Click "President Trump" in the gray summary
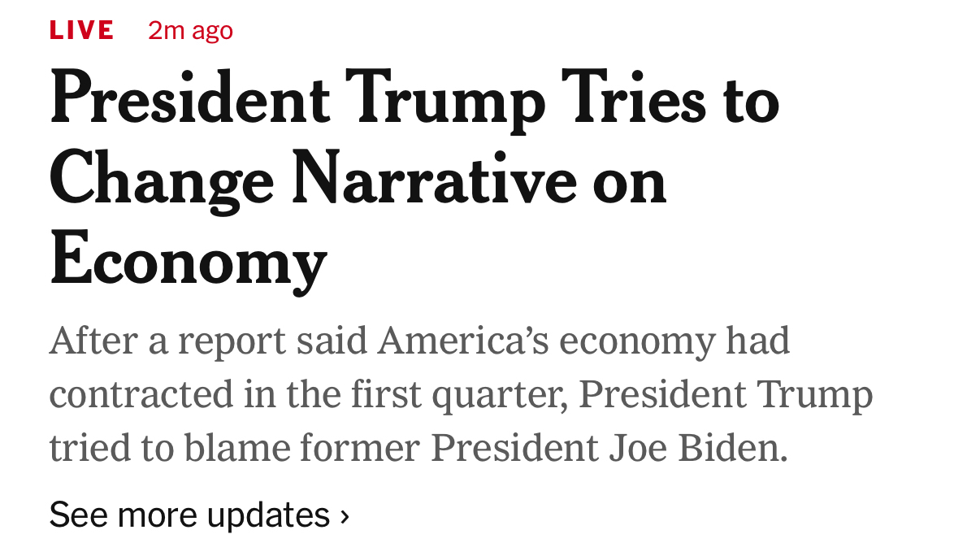980x556 pixels. (725, 395)
